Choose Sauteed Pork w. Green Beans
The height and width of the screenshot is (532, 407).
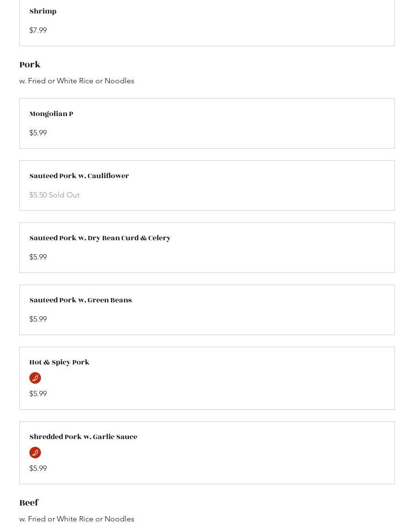(x=80, y=300)
